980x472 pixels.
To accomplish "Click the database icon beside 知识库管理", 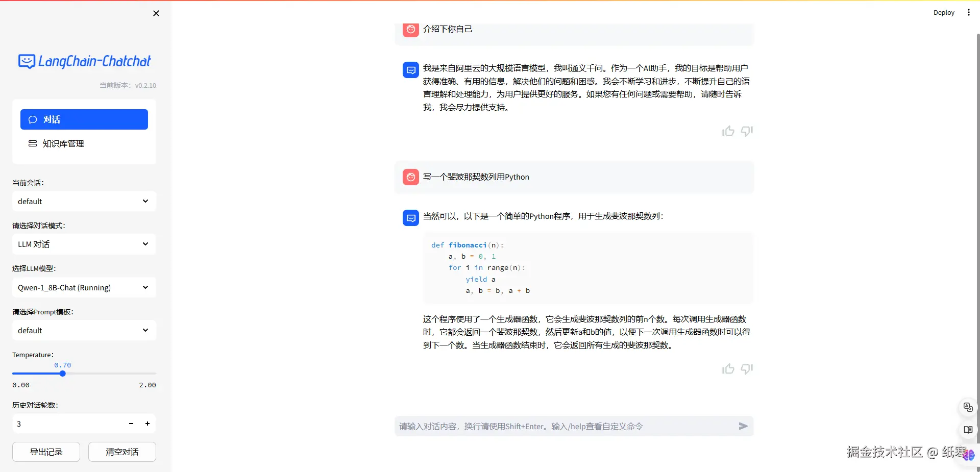I will coord(33,144).
